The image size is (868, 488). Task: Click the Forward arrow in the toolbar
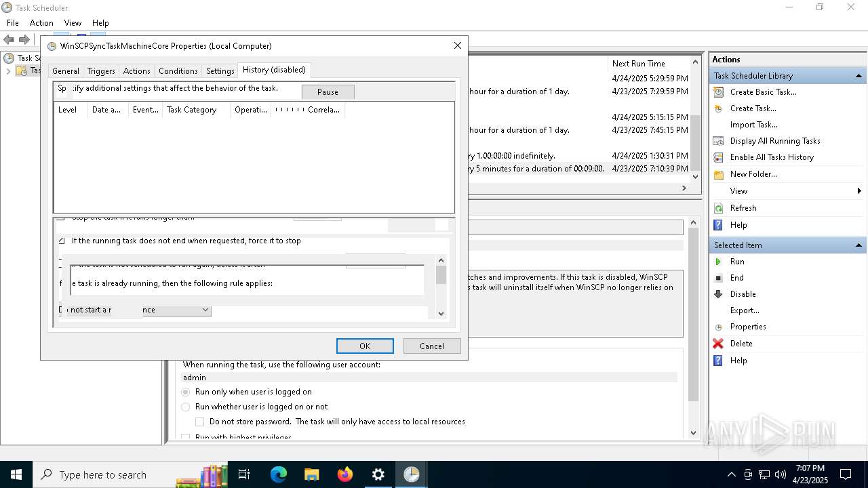(24, 39)
